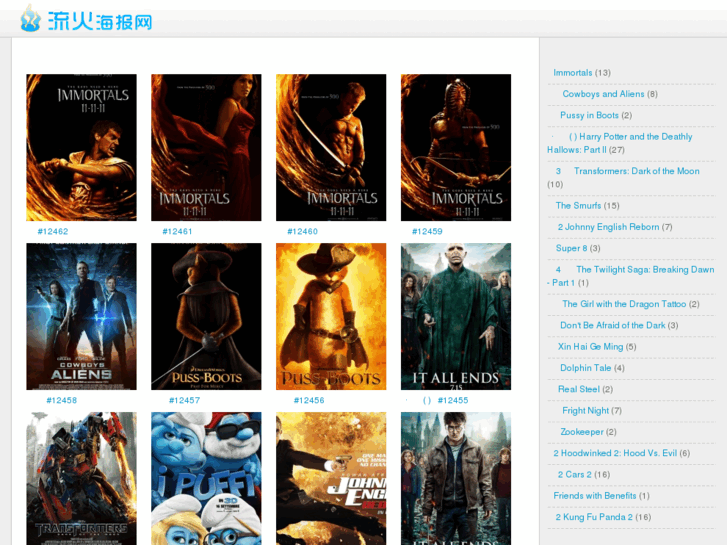Click the #12456 caption link

click(309, 400)
